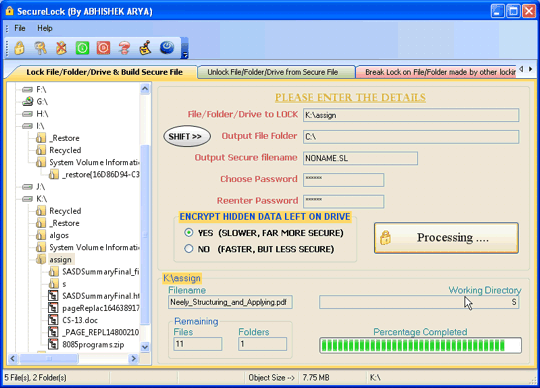Image resolution: width=540 pixels, height=388 pixels.
Task: Click the yellow padlock Lock toolbar icon
Action: [20, 48]
